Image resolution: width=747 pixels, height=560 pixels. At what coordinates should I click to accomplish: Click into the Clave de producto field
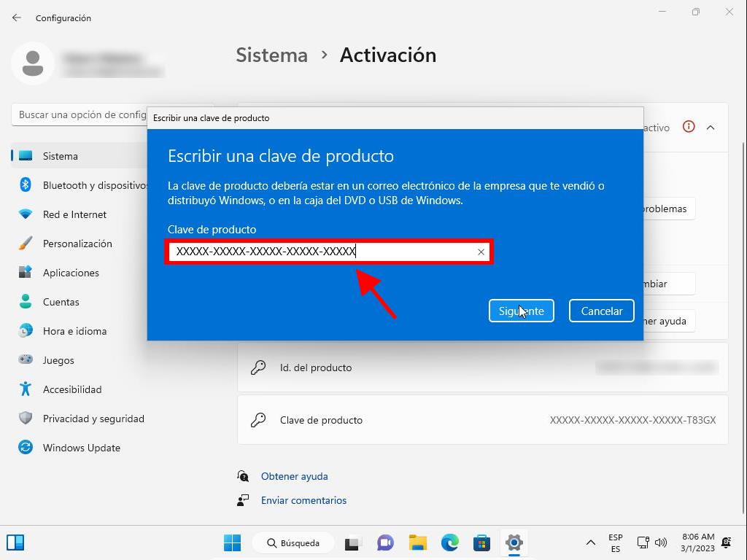321,252
